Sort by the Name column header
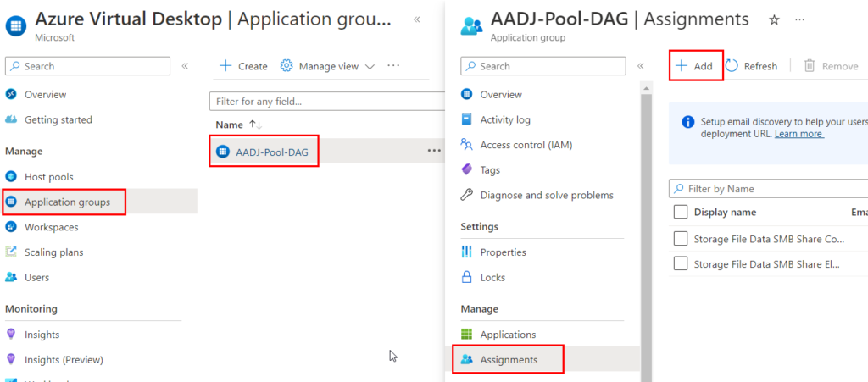This screenshot has width=868, height=382. point(230,125)
